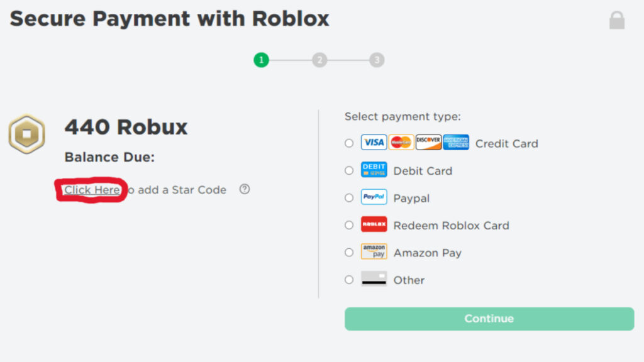Select the Paypal payment option
The image size is (644, 362).
pyautogui.click(x=349, y=197)
